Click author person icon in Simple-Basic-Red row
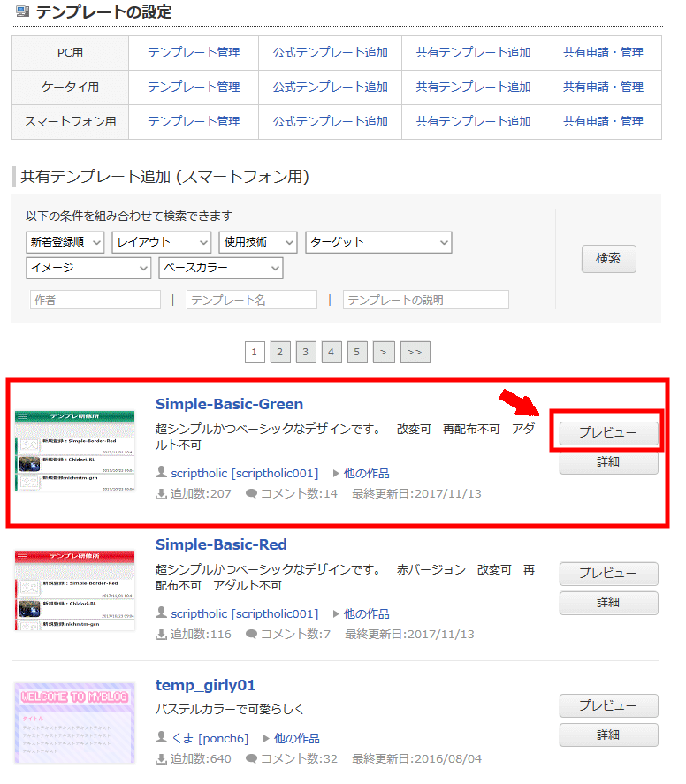686x784 pixels. coord(161,612)
